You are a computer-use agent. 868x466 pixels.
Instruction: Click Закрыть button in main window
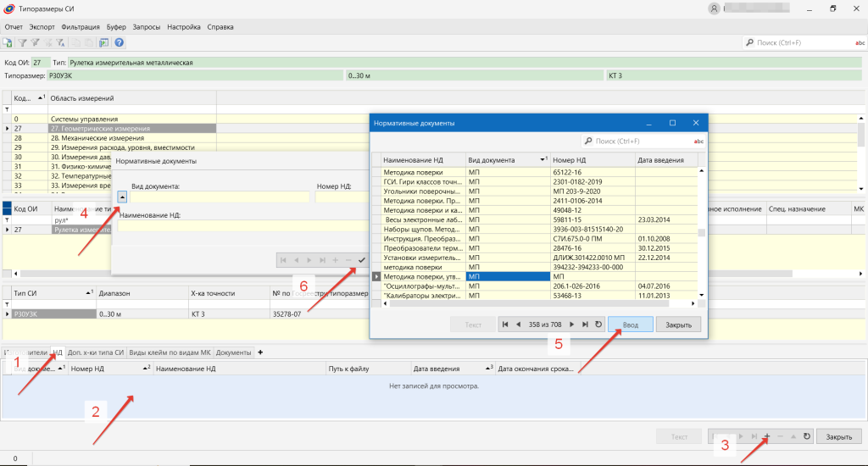pyautogui.click(x=839, y=436)
